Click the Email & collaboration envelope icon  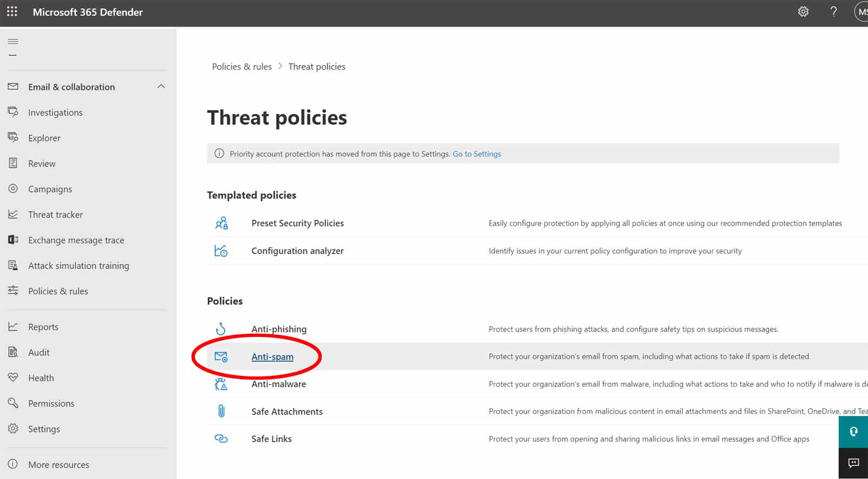13,86
